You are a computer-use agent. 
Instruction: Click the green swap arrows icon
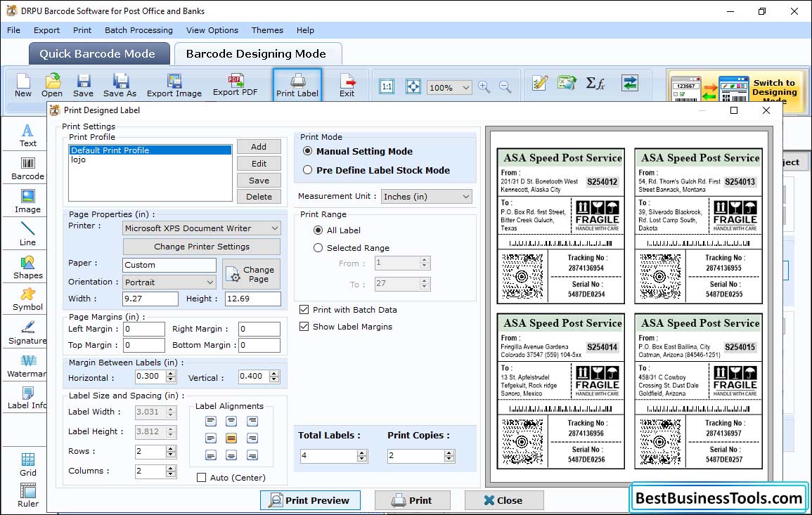tap(630, 83)
